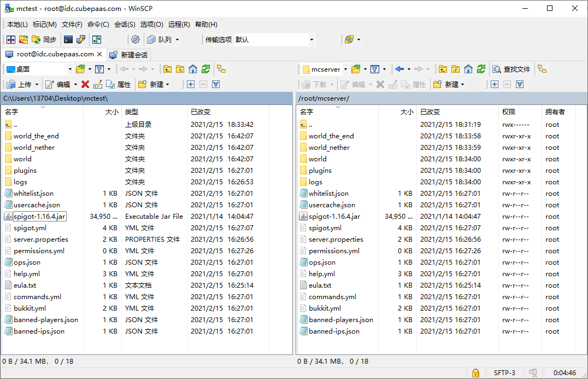
Task: Select local world_nether folder
Action: click(x=34, y=148)
